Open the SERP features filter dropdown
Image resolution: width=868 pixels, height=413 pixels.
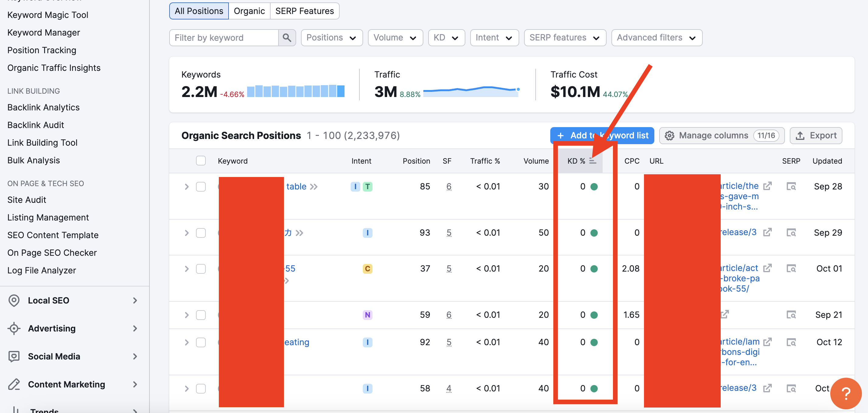[x=565, y=38]
